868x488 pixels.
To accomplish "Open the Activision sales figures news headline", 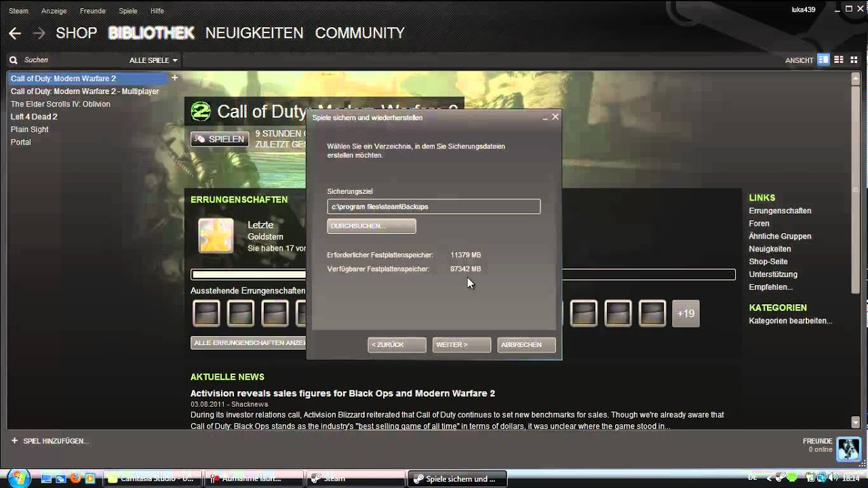I will [x=342, y=394].
